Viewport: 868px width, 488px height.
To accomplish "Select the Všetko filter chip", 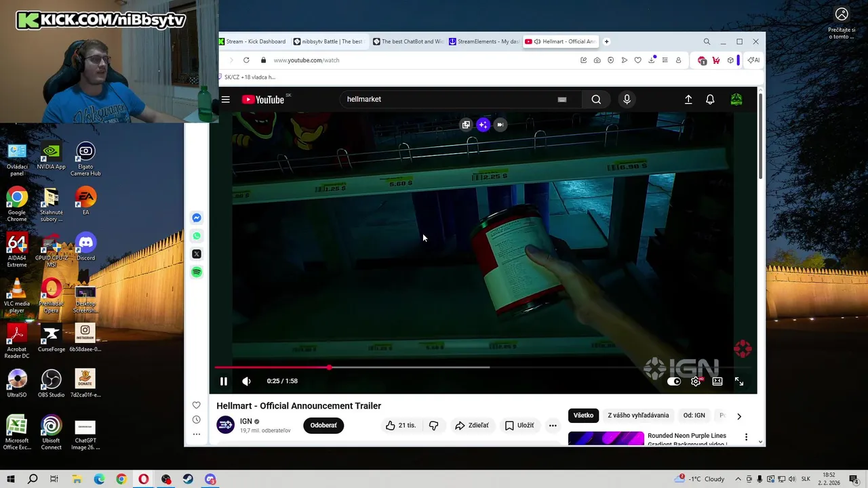I will pos(583,415).
